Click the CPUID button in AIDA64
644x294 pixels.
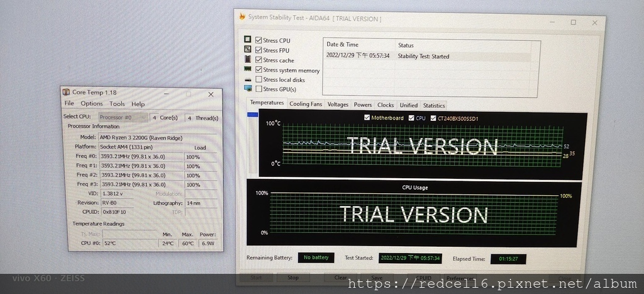(423, 278)
